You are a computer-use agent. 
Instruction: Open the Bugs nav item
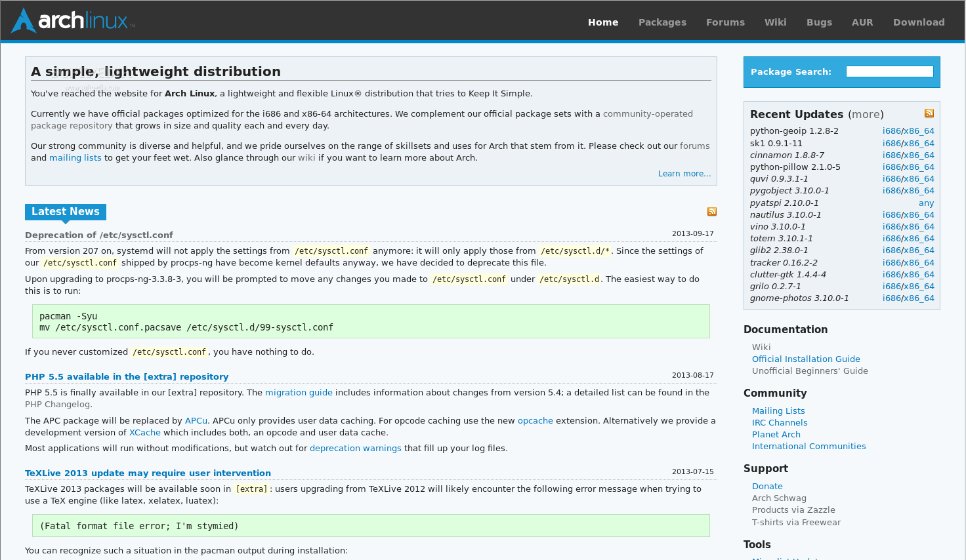[x=819, y=22]
